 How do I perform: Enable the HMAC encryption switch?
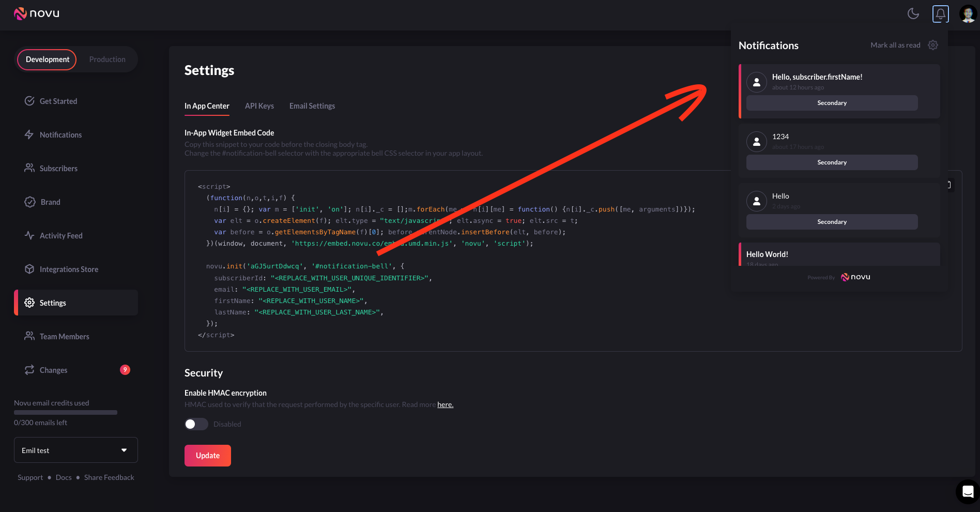click(x=196, y=424)
